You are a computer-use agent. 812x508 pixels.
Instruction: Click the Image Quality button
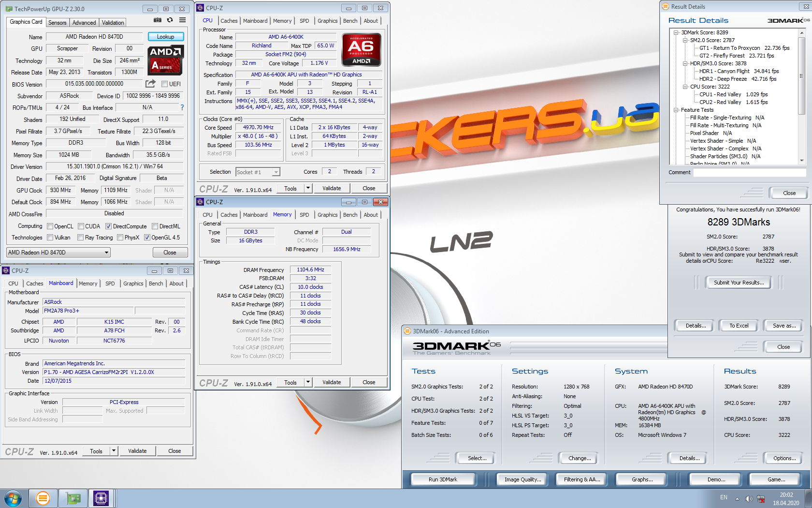522,479
